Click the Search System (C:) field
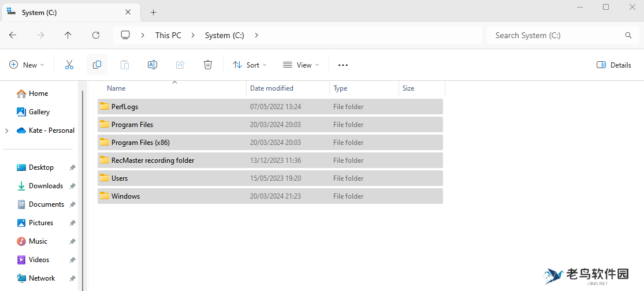 [554, 35]
